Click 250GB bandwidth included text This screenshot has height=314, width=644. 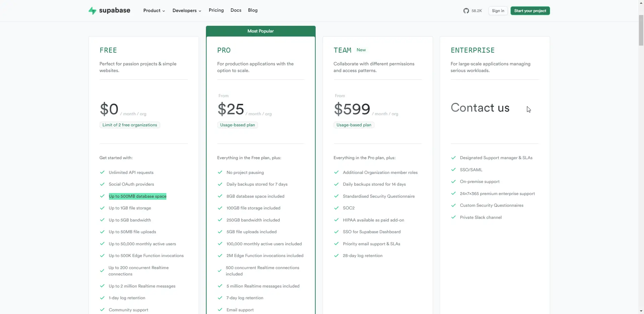tap(253, 220)
